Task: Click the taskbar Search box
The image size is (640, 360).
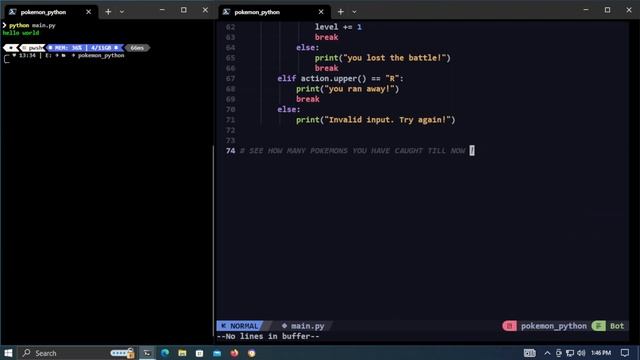Action: tap(78, 353)
